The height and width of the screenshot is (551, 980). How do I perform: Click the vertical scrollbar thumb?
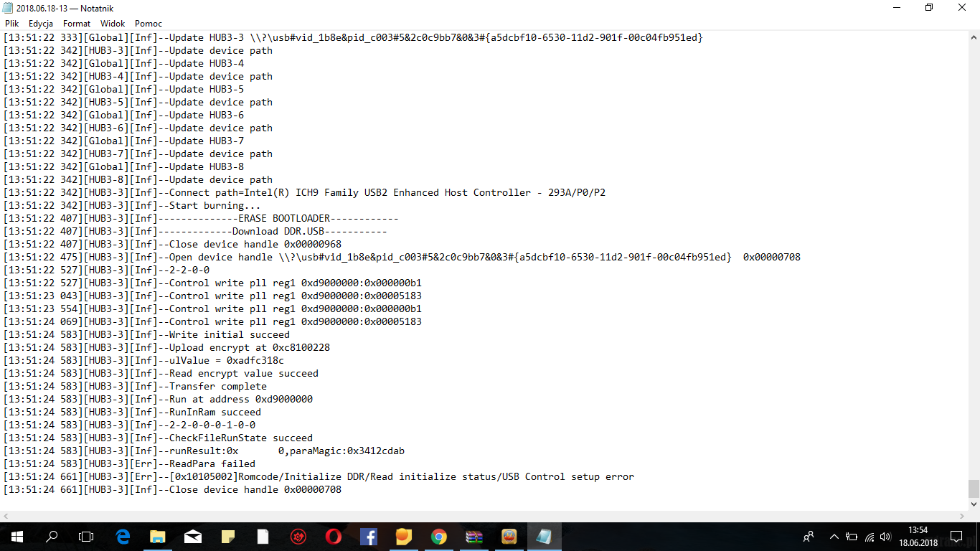(x=974, y=489)
